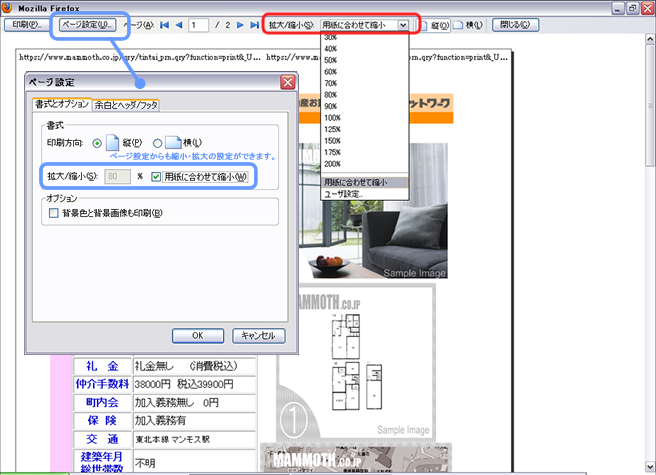Choose 用紙に合わせて縮小 in scale list
Viewport: 656px width, 475px height.
(x=364, y=182)
